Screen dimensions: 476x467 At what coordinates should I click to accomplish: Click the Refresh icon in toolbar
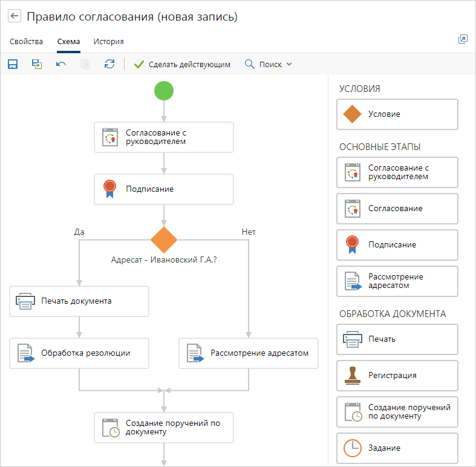point(109,64)
